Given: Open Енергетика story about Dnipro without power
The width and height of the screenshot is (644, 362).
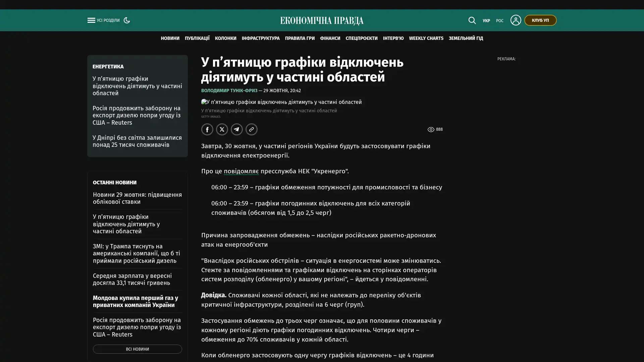Looking at the screenshot, I should [x=137, y=141].
